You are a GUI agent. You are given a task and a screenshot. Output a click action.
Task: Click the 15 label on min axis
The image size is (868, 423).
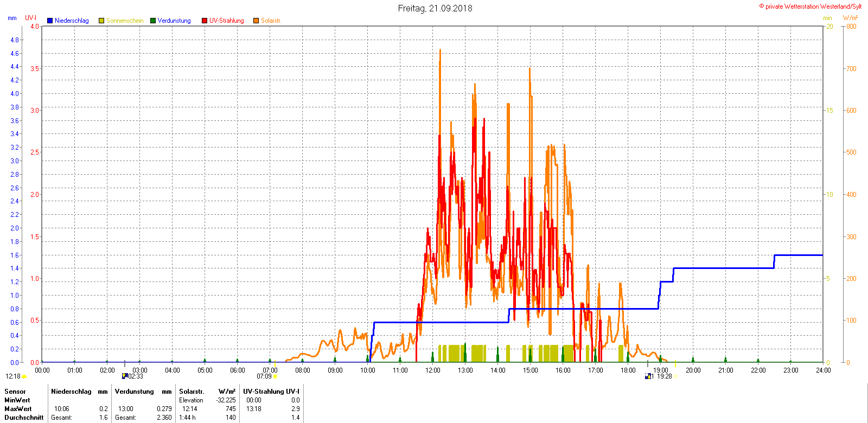(829, 111)
